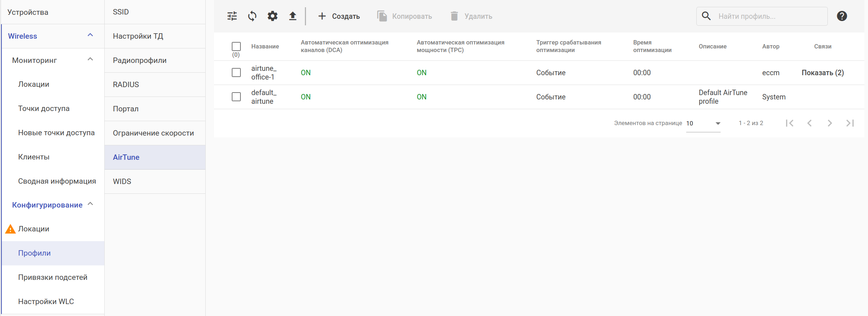Go to the first page arrow
868x316 pixels.
(x=789, y=123)
